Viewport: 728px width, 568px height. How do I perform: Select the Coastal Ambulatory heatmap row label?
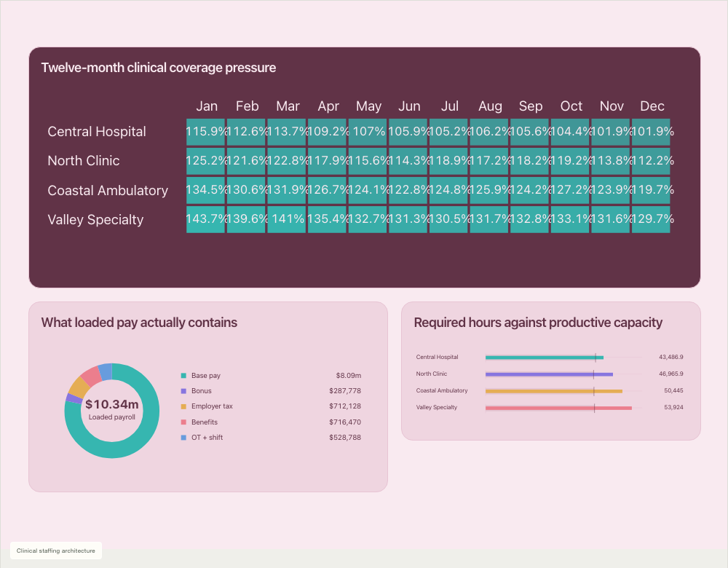pos(108,190)
